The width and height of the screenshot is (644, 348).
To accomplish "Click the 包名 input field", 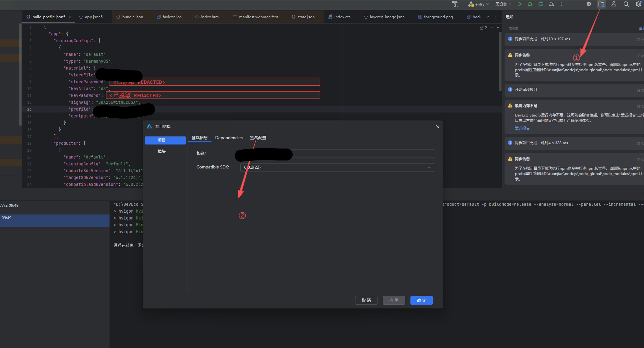I will 337,153.
